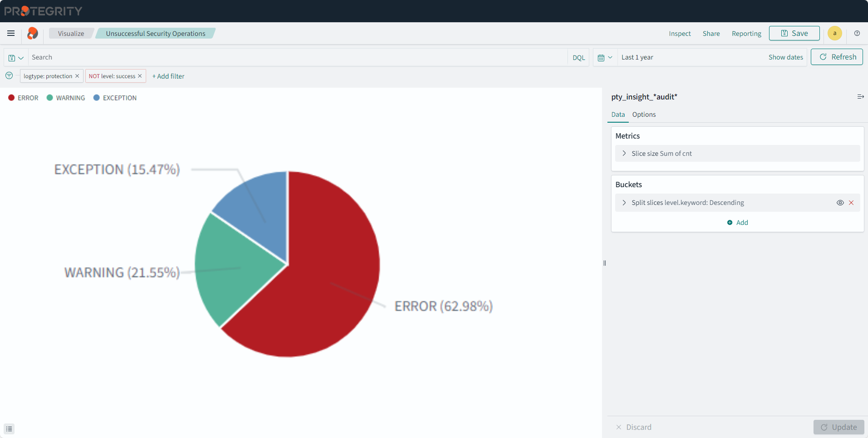Image resolution: width=868 pixels, height=438 pixels.
Task: Click the EXCEPTION blue legend color dot
Action: (97, 98)
